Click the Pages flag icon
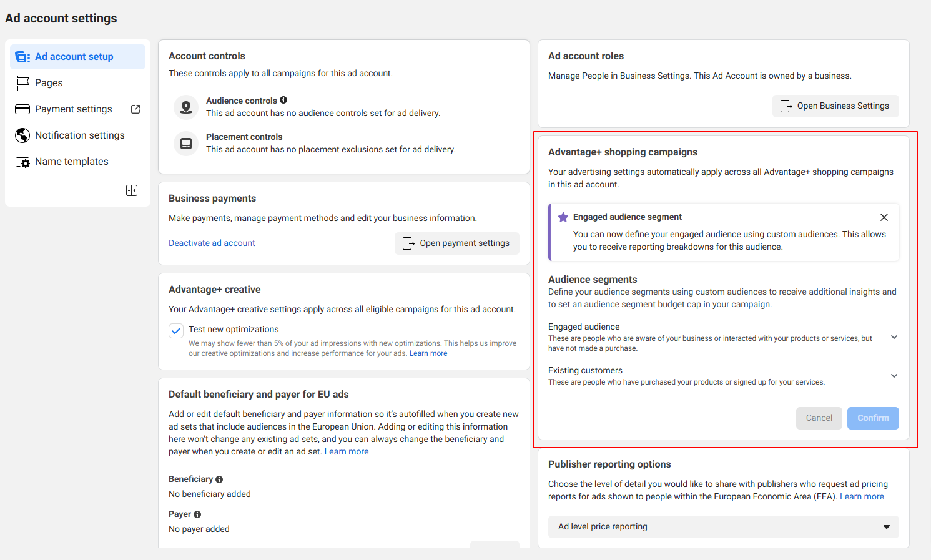The image size is (931, 560). click(x=22, y=83)
